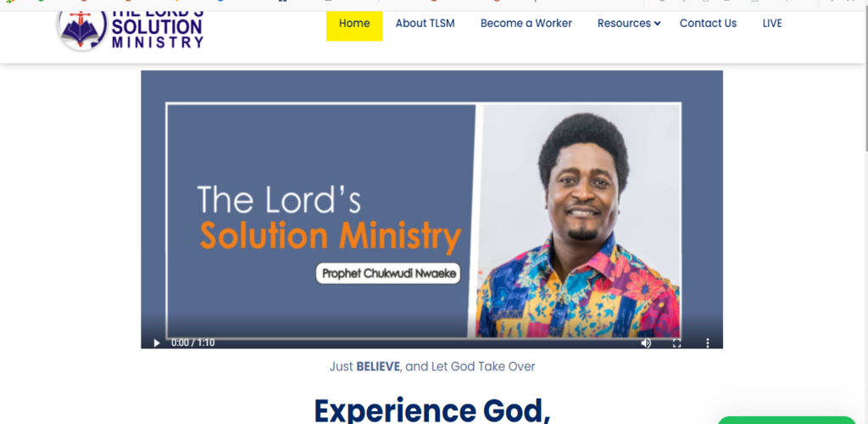Click The Lord's Solution Ministry logo
The height and width of the screenshot is (424, 868).
coord(131,30)
